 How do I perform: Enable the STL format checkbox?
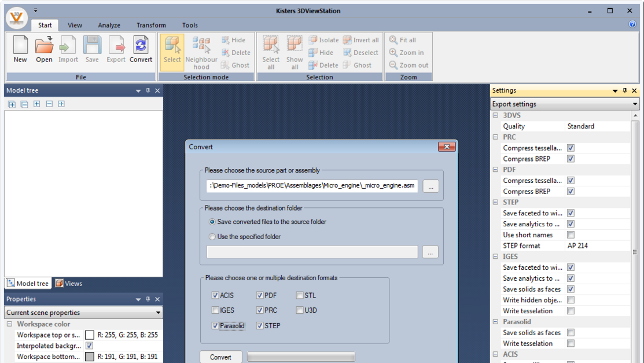click(300, 295)
